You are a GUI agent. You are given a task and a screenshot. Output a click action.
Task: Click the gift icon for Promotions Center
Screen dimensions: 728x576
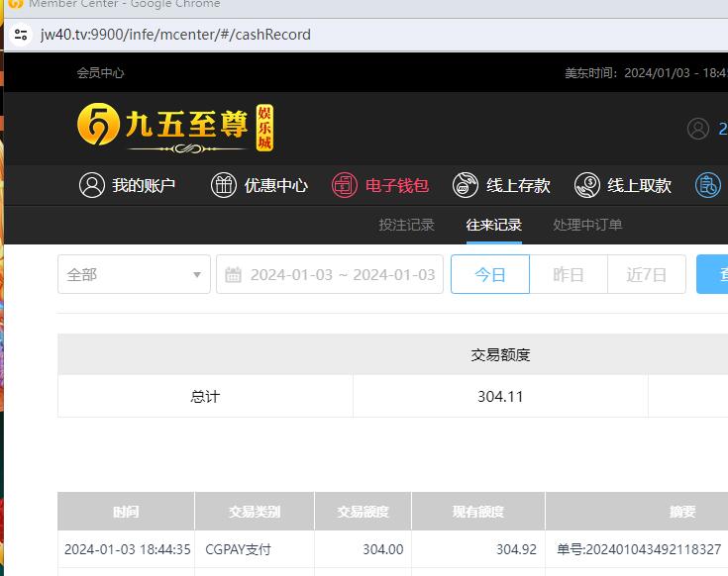point(224,185)
